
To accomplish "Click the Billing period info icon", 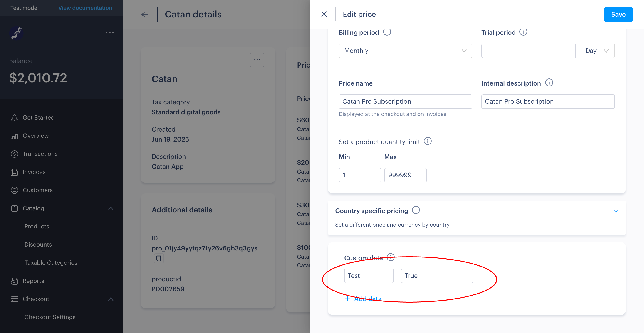I will 387,32.
